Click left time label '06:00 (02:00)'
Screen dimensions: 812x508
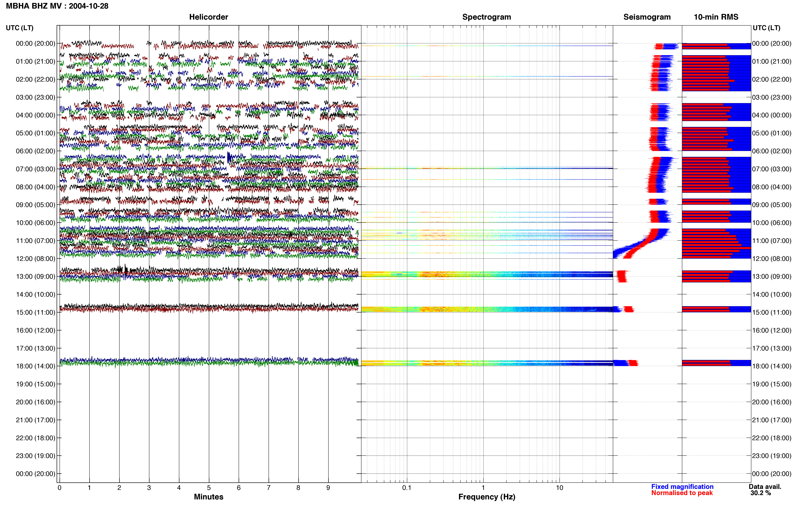[x=36, y=151]
